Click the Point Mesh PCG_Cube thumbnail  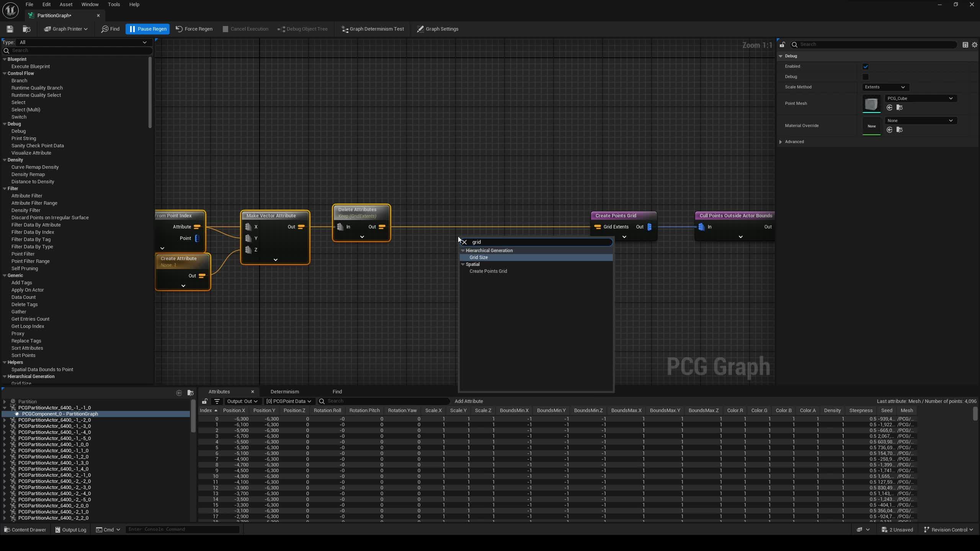[x=871, y=104]
